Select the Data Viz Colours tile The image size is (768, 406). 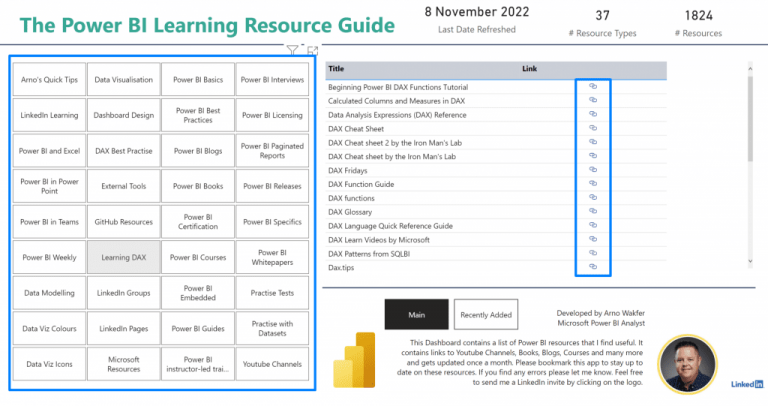coord(49,329)
